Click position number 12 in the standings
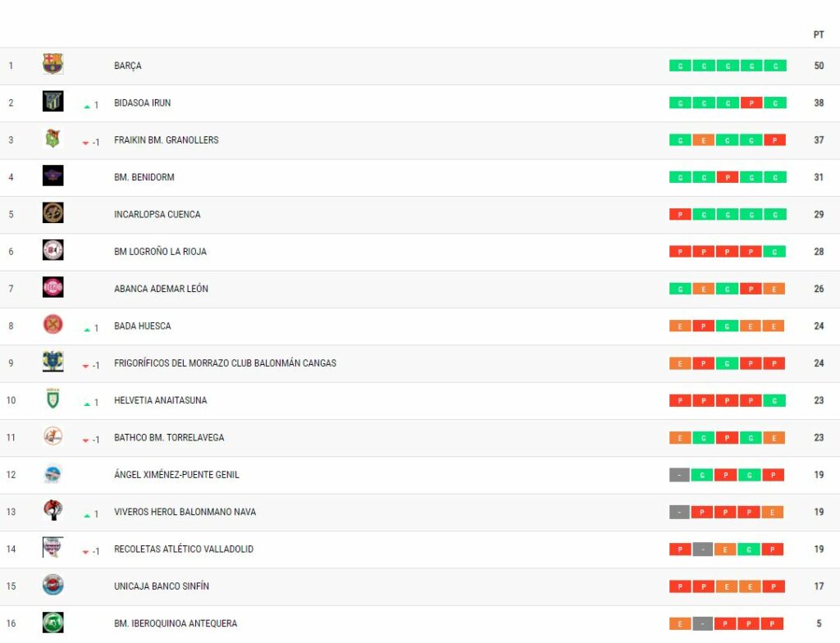Screen dimensions: 840x643 click(x=11, y=475)
